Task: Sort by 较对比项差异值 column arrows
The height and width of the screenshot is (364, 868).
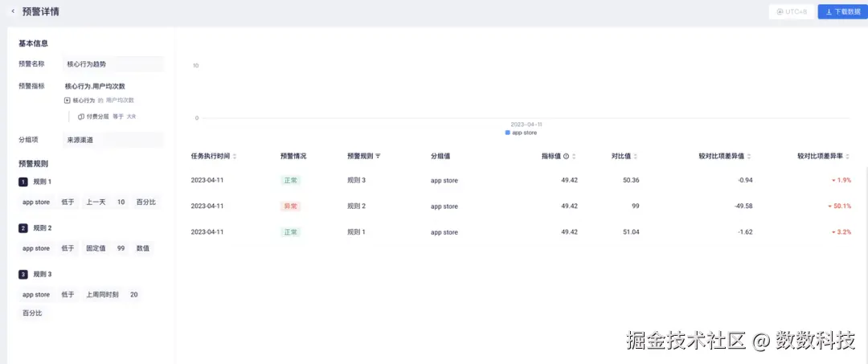Action: [x=749, y=157]
